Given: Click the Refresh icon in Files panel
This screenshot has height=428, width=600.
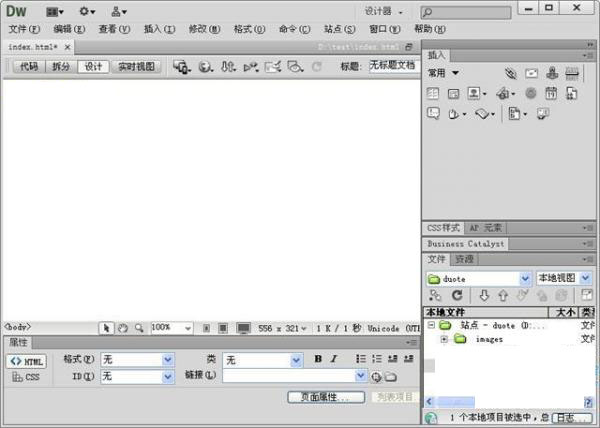Looking at the screenshot, I should [x=457, y=296].
